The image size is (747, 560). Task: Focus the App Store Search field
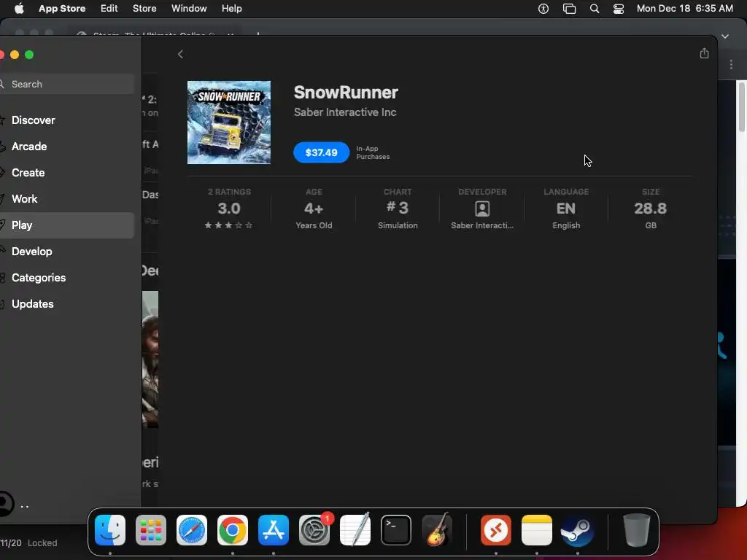coord(66,84)
